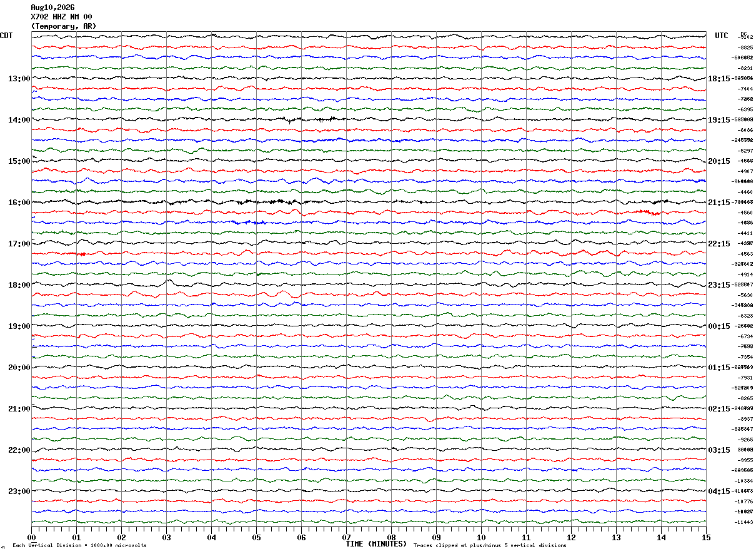756x554 pixels.
Task: Click the 00:15 UTC time label
Action: tap(719, 326)
